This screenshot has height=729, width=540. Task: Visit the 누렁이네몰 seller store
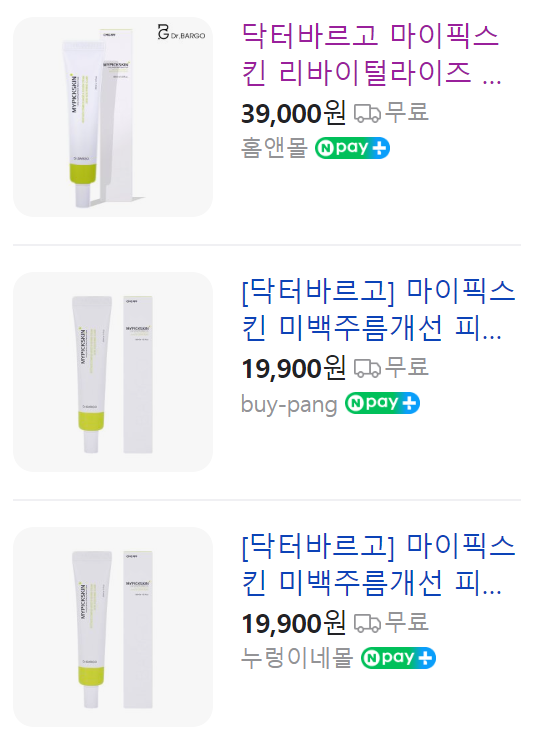click(297, 658)
